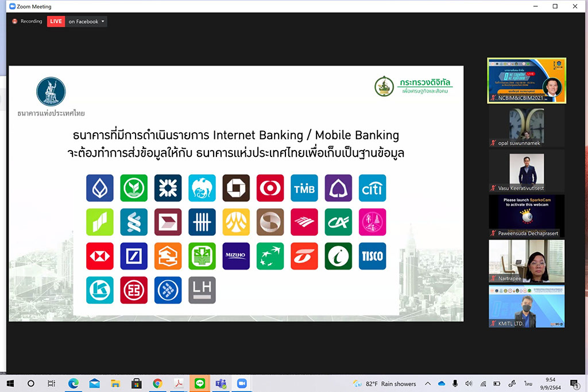This screenshot has width=588, height=392.
Task: Select Paweensuda Dechaprasert's participant video
Action: coord(527,216)
